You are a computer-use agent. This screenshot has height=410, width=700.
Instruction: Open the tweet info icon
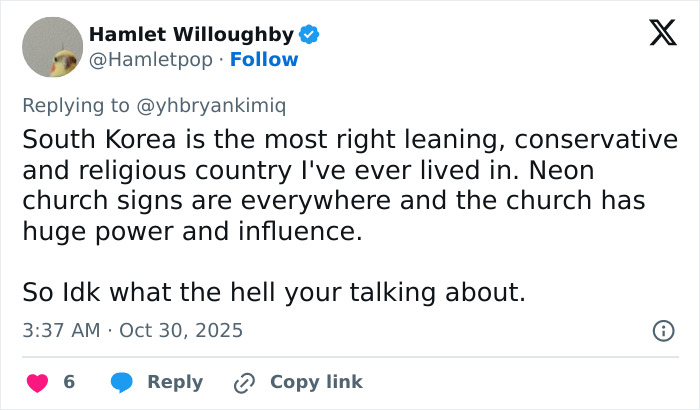pyautogui.click(x=662, y=330)
